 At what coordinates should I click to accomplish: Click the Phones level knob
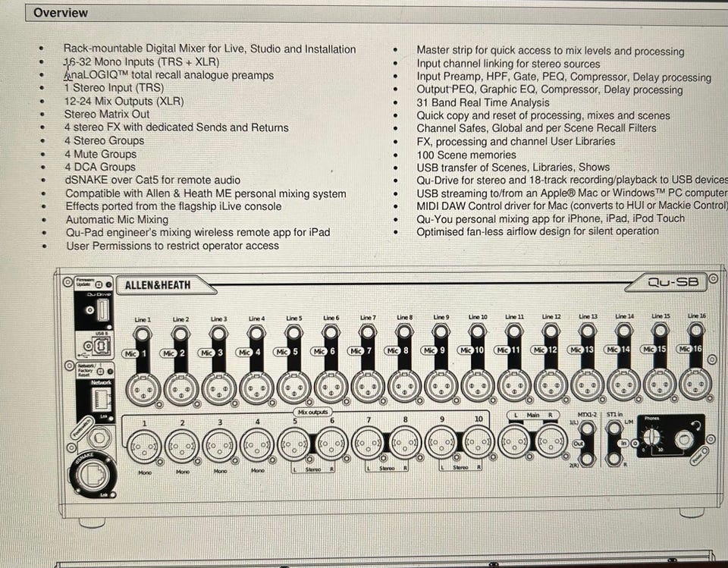(652, 436)
